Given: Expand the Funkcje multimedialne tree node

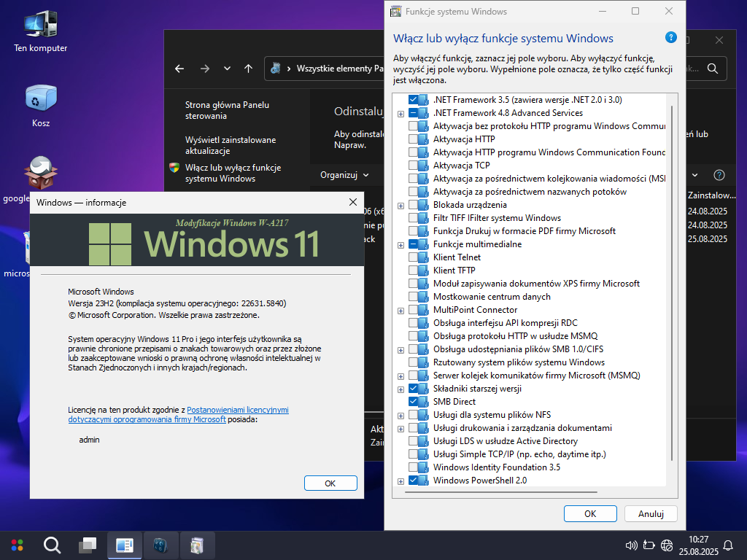Looking at the screenshot, I should coord(400,245).
